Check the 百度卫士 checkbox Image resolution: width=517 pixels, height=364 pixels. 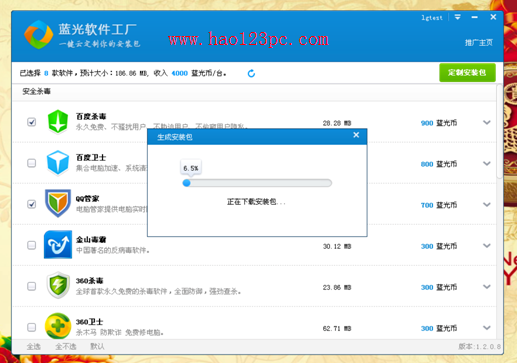32,163
